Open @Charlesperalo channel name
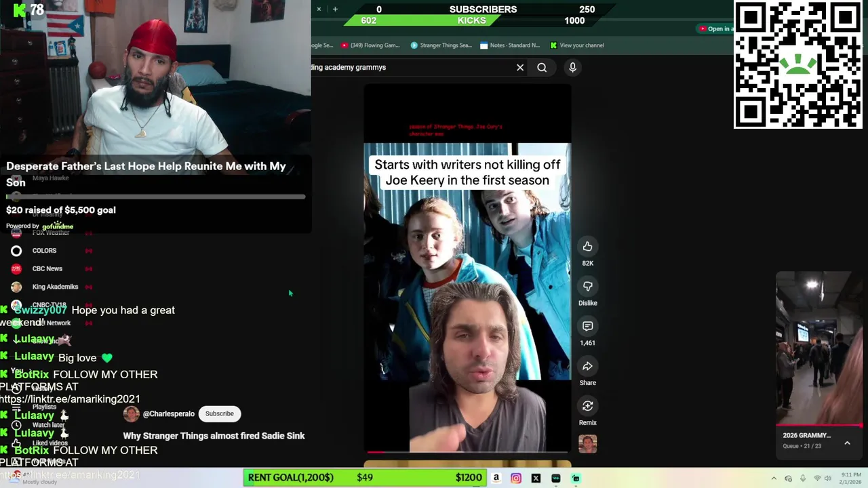 [x=168, y=413]
